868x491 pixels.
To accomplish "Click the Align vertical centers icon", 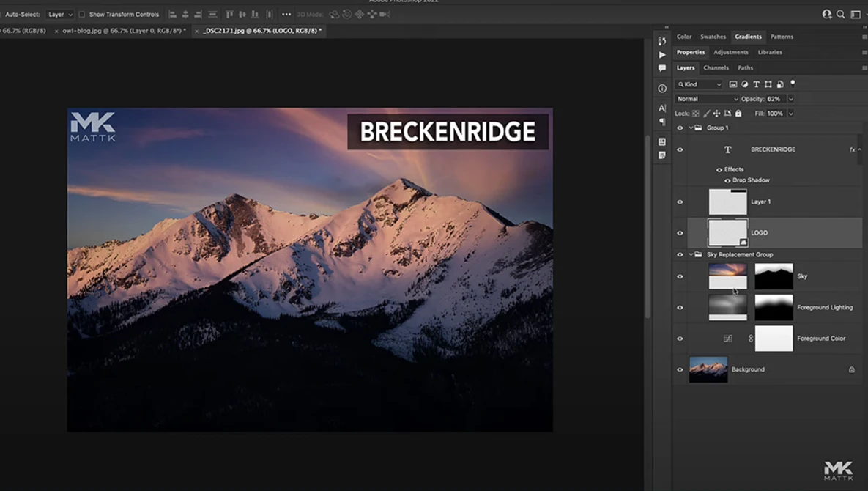I will (x=242, y=15).
